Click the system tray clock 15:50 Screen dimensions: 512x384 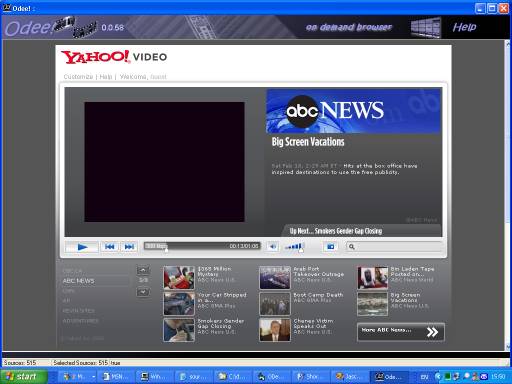click(x=498, y=377)
